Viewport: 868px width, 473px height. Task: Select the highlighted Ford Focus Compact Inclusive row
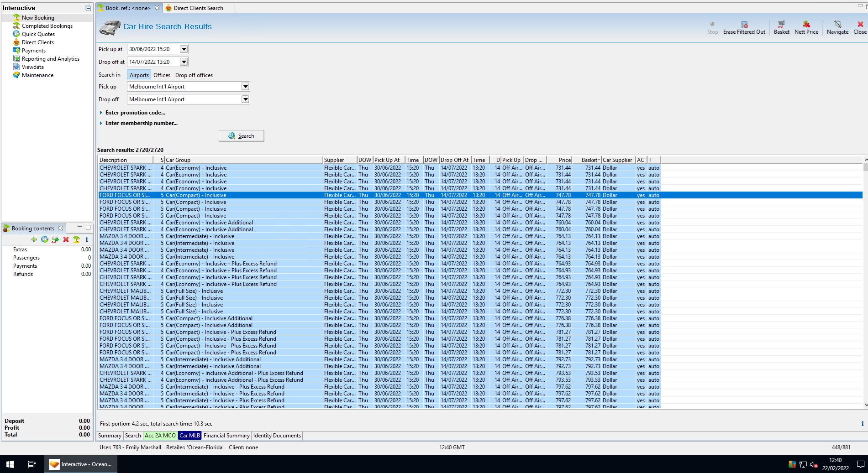click(x=480, y=195)
